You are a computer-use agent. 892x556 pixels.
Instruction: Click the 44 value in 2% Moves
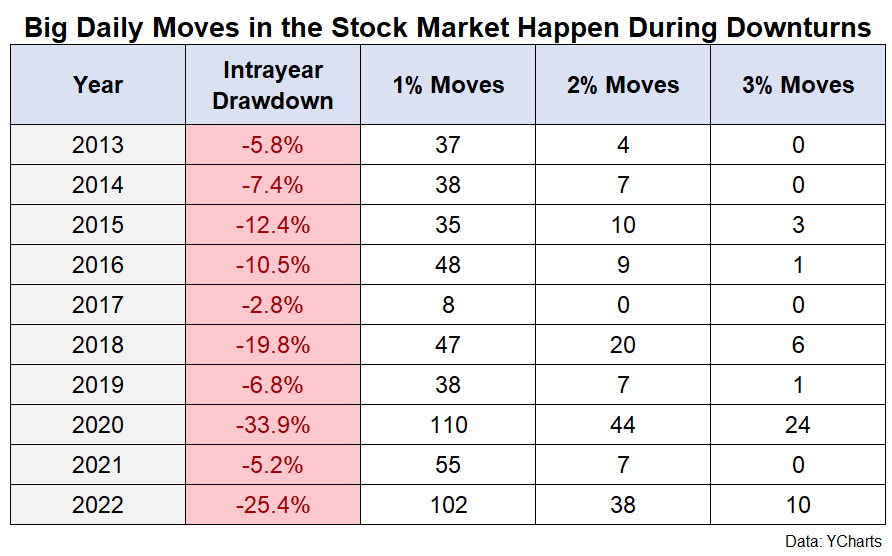[623, 425]
